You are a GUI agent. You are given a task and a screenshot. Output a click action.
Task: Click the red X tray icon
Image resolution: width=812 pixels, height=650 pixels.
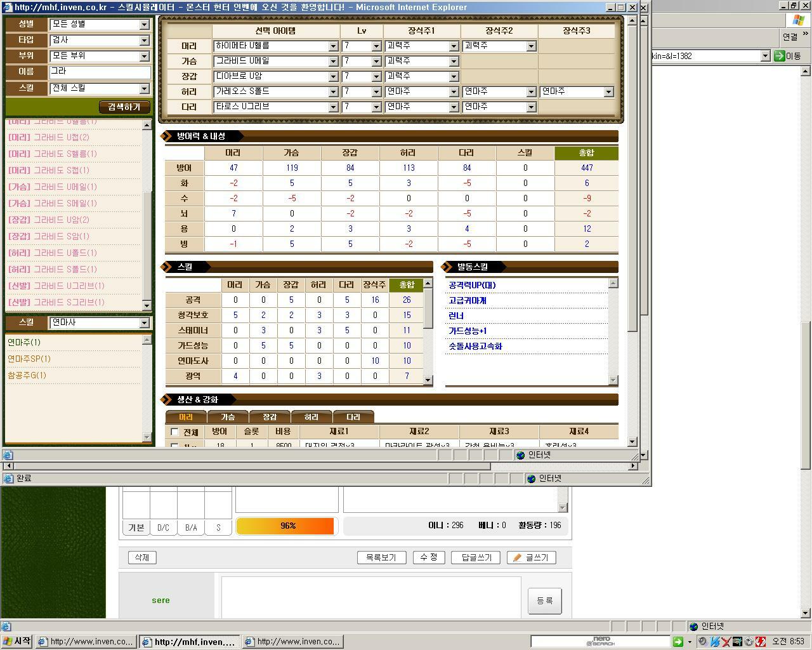tap(726, 642)
